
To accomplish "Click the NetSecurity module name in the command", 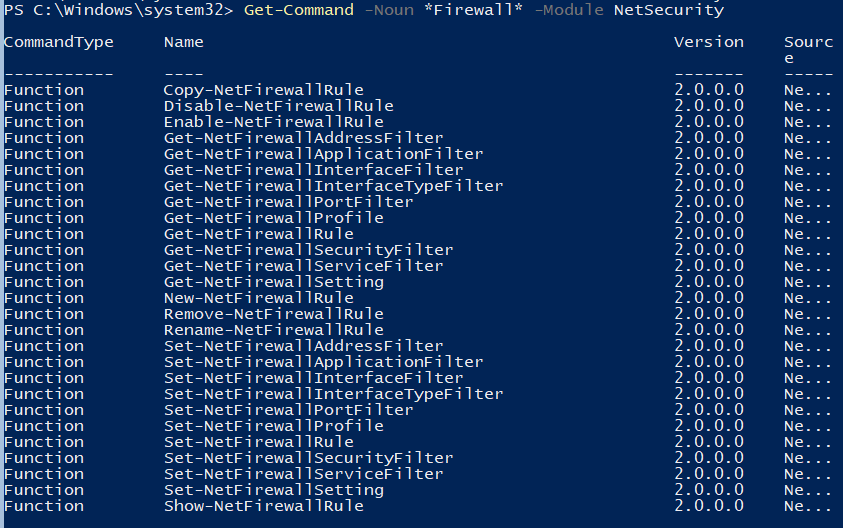I will click(669, 10).
